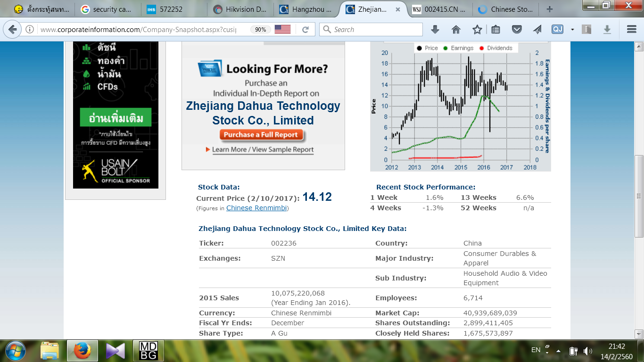Click the Firefox taskbar icon

click(x=83, y=350)
